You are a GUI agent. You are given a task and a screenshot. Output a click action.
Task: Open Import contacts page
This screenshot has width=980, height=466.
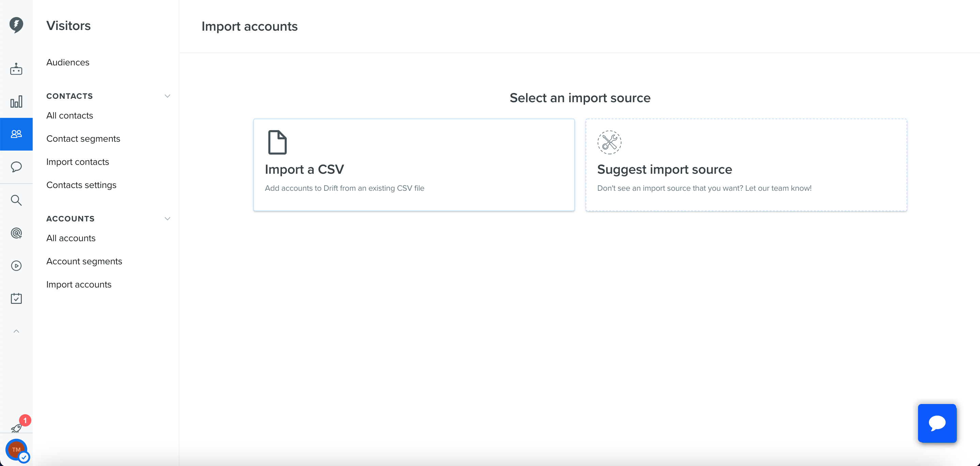pos(78,162)
